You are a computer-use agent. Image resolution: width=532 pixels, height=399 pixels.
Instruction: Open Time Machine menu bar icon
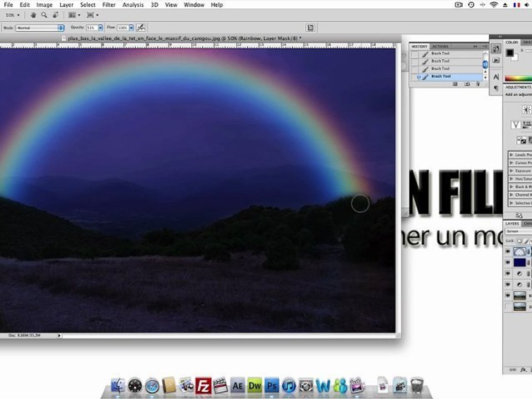tap(471, 5)
